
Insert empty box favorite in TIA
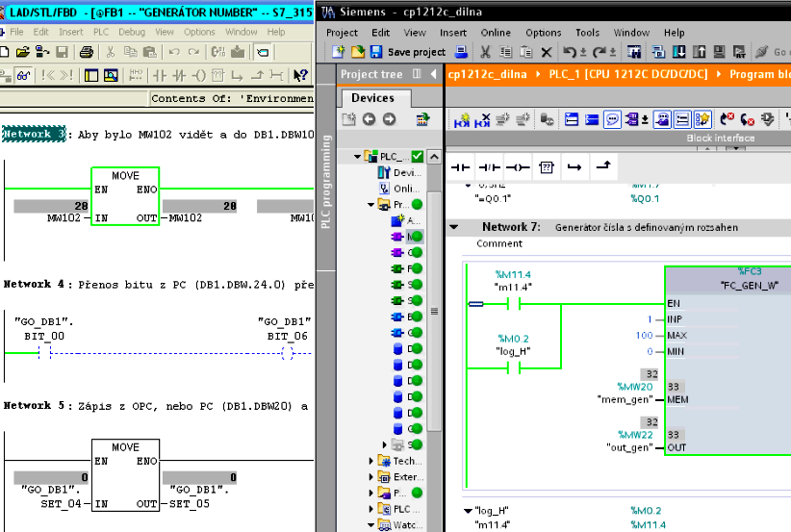coord(547,167)
